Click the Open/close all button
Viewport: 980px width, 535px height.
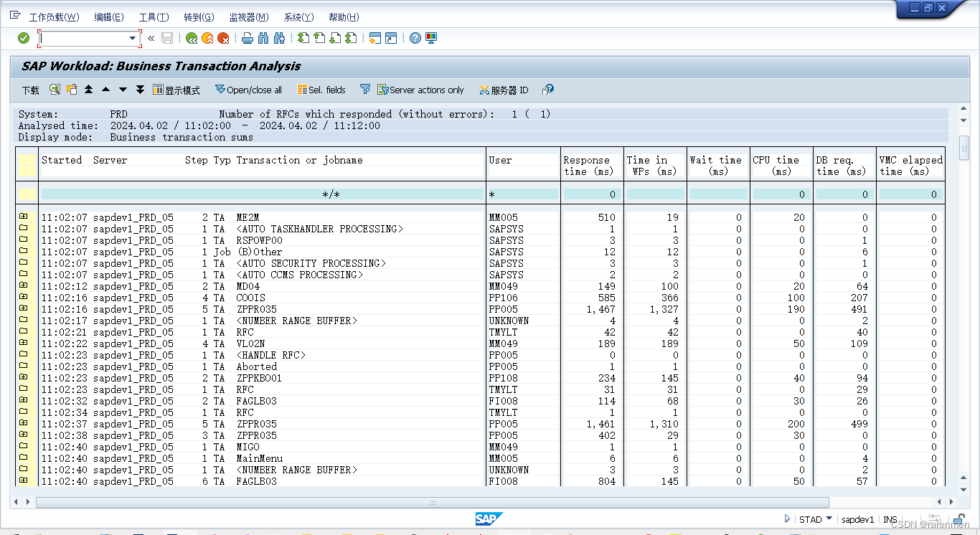coord(248,90)
